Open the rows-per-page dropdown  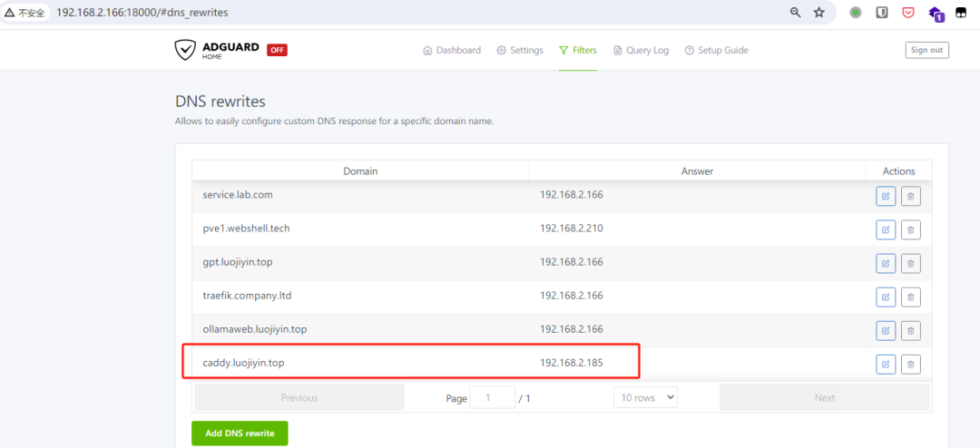(x=645, y=397)
